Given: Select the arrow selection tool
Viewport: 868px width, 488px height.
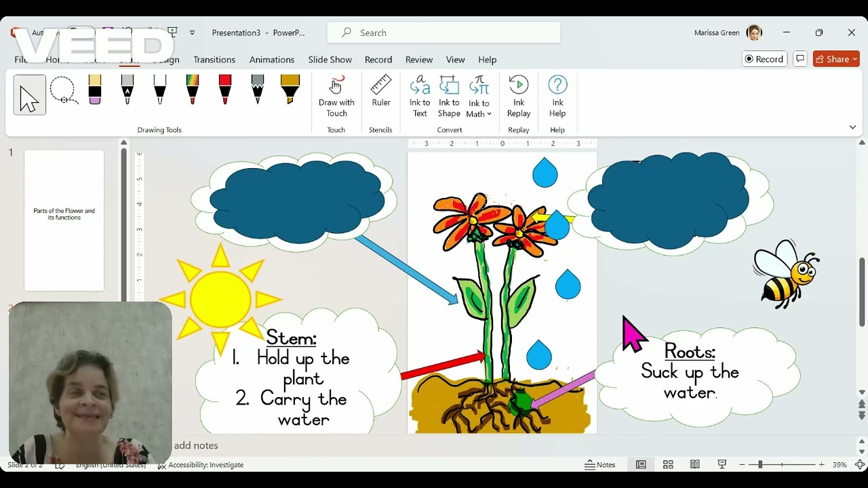Looking at the screenshot, I should (30, 95).
